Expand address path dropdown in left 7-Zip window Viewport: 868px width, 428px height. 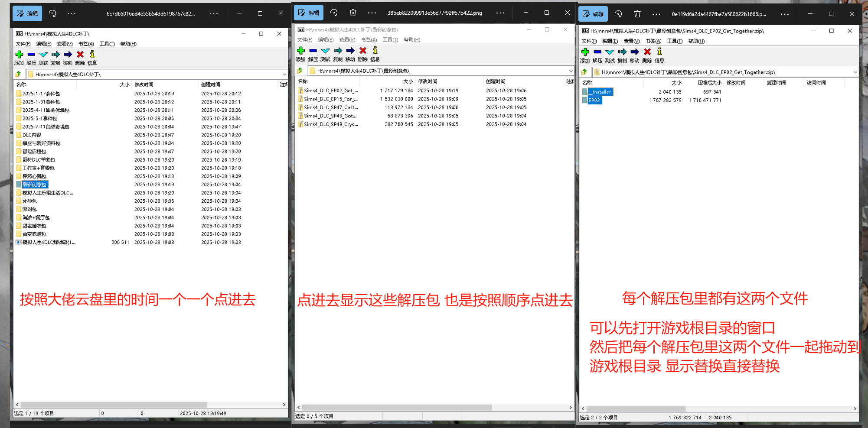pos(284,75)
